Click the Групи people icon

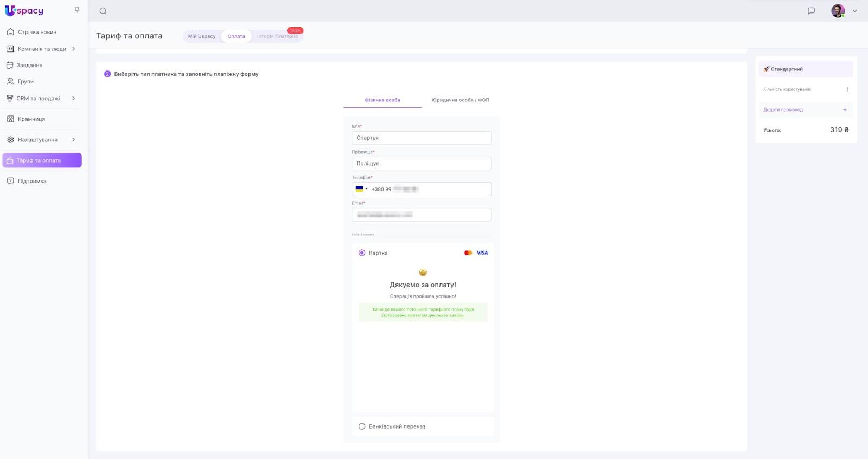10,81
